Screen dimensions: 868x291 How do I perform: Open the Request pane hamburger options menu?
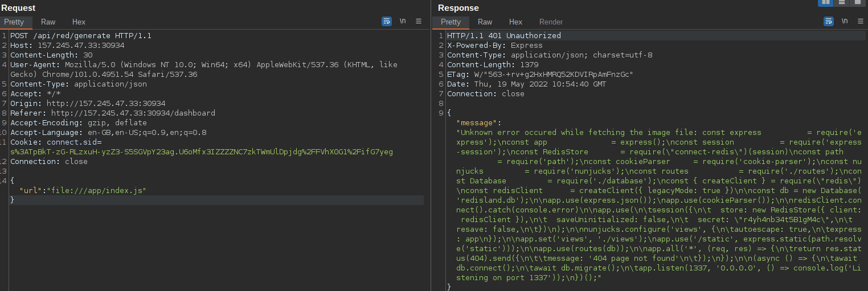(419, 21)
